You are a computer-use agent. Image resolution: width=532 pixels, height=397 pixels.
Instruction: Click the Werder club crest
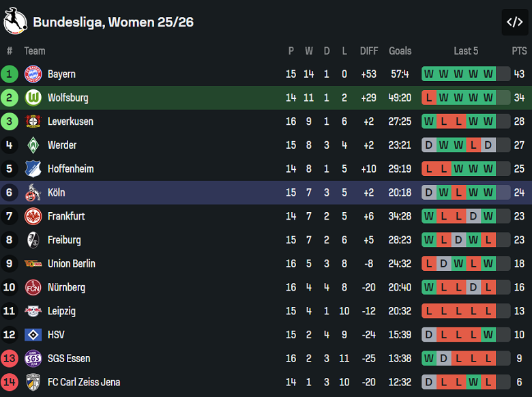(x=33, y=145)
